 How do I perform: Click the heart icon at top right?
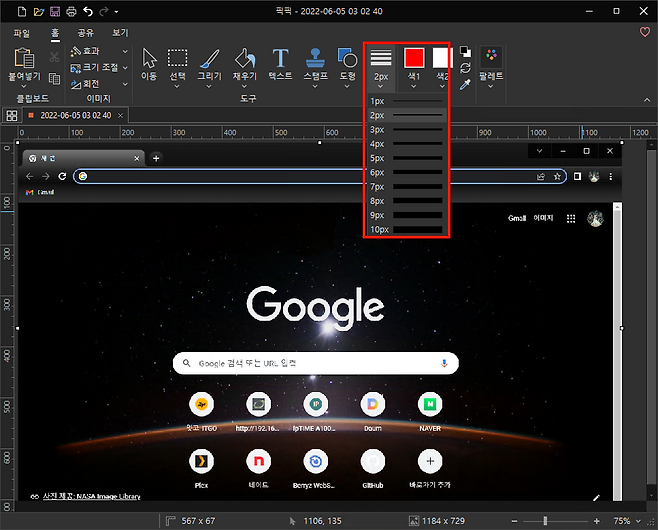point(645,32)
